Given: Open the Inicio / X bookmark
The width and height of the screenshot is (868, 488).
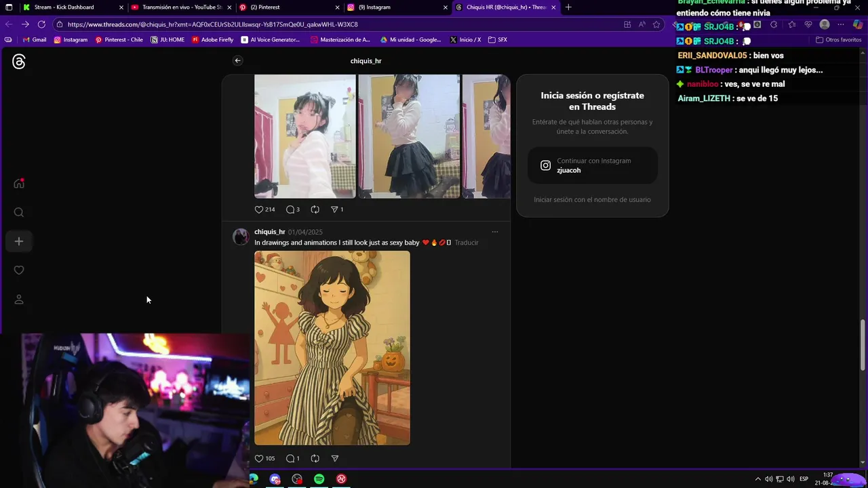Looking at the screenshot, I should point(465,39).
